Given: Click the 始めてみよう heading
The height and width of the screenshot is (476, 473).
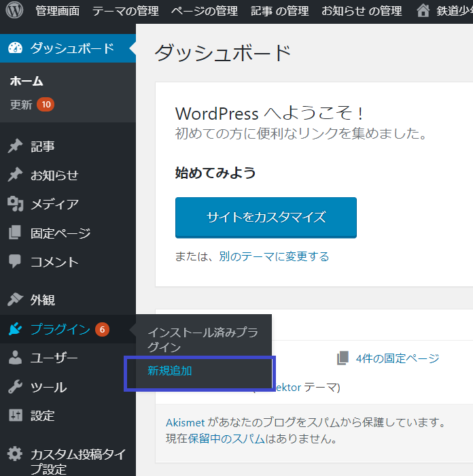Looking at the screenshot, I should click(x=215, y=173).
